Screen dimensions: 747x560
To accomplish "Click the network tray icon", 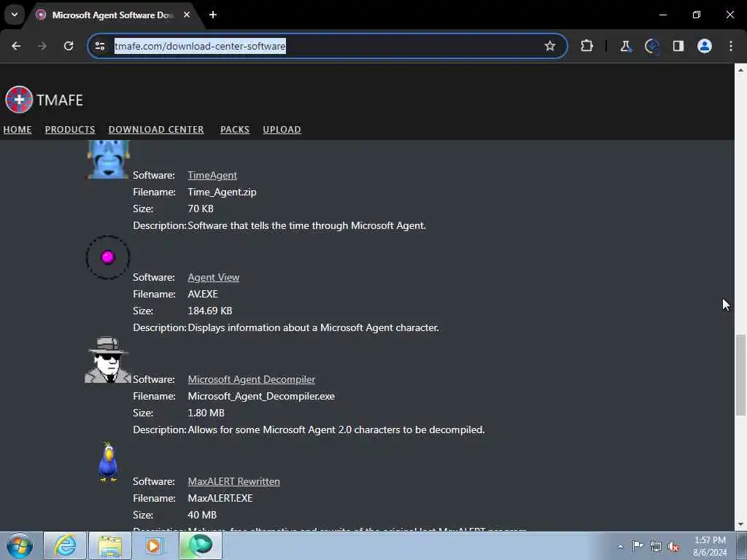I will point(656,546).
